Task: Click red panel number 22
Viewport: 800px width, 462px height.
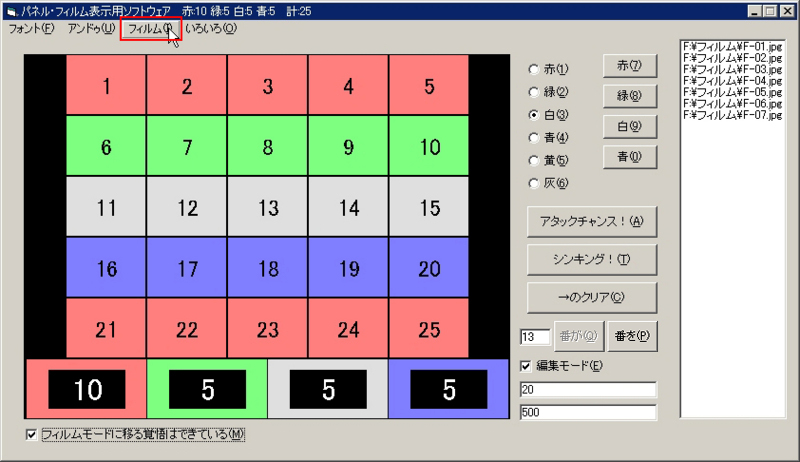Action: click(187, 328)
